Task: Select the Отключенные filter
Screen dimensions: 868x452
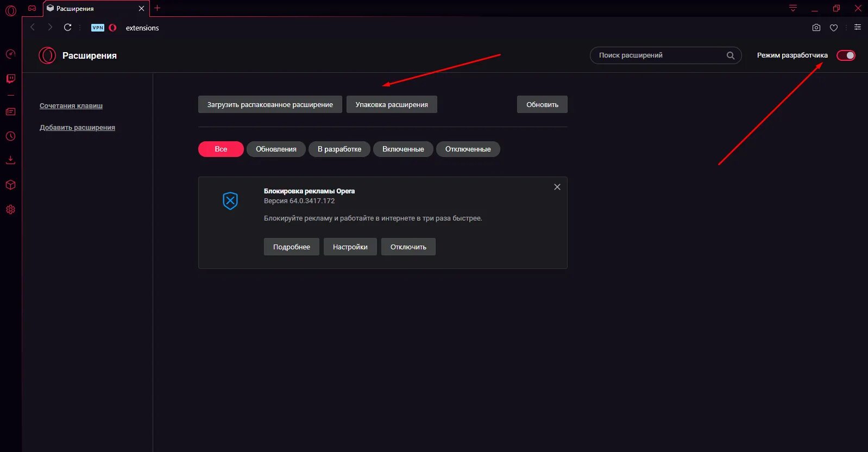Action: click(468, 149)
